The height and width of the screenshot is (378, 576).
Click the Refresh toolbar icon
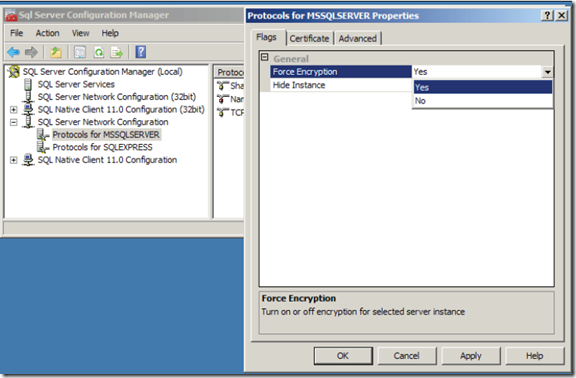(99, 52)
